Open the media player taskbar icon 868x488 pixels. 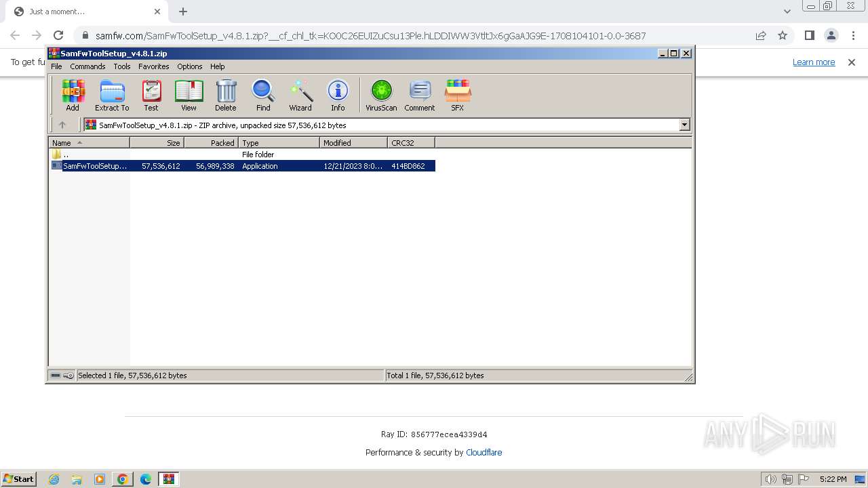coord(100,479)
